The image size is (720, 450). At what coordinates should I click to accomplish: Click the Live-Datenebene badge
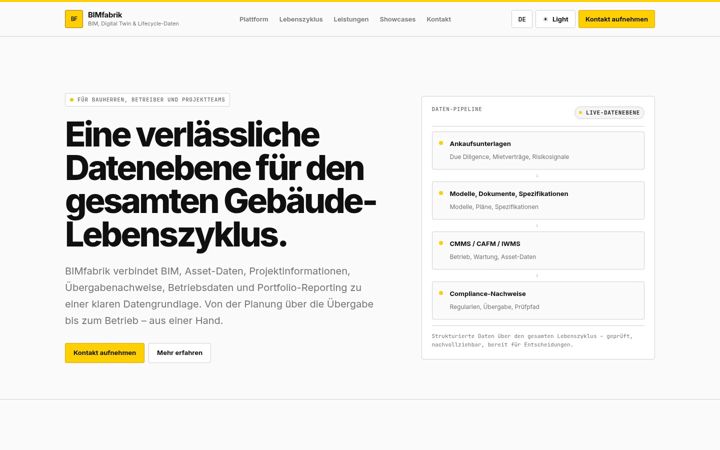609,112
